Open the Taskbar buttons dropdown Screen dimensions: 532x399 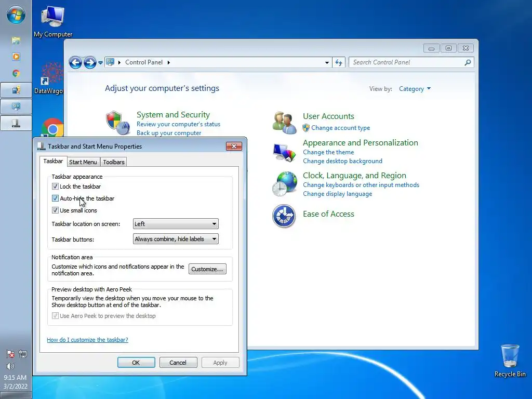click(x=176, y=239)
